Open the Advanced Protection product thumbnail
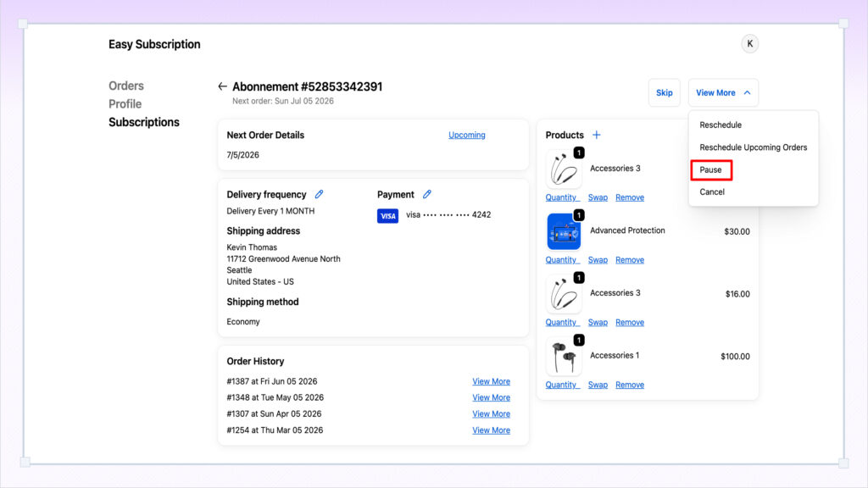This screenshot has width=868, height=488. (x=564, y=232)
